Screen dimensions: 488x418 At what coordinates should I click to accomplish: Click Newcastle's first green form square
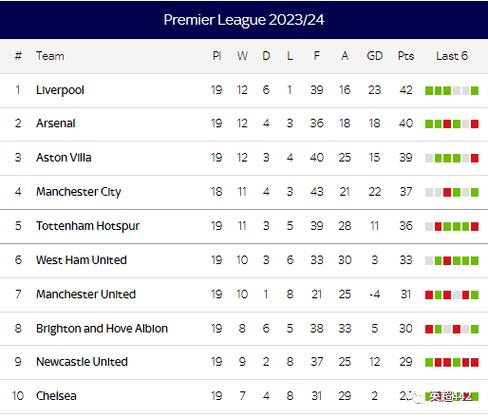[429, 362]
